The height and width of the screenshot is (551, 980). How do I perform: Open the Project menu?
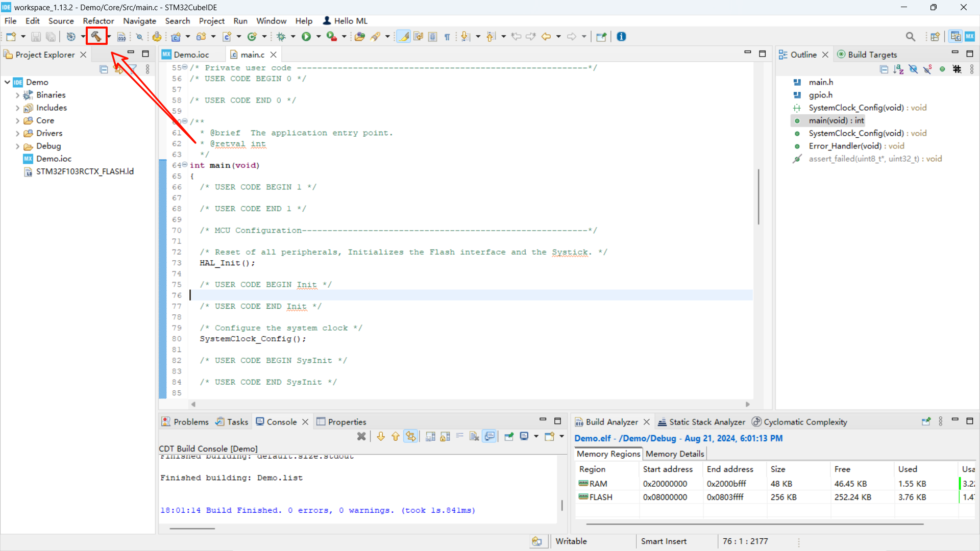212,21
